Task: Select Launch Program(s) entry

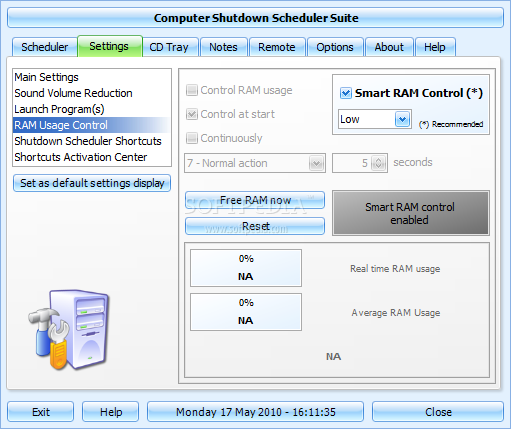Action: [92, 109]
